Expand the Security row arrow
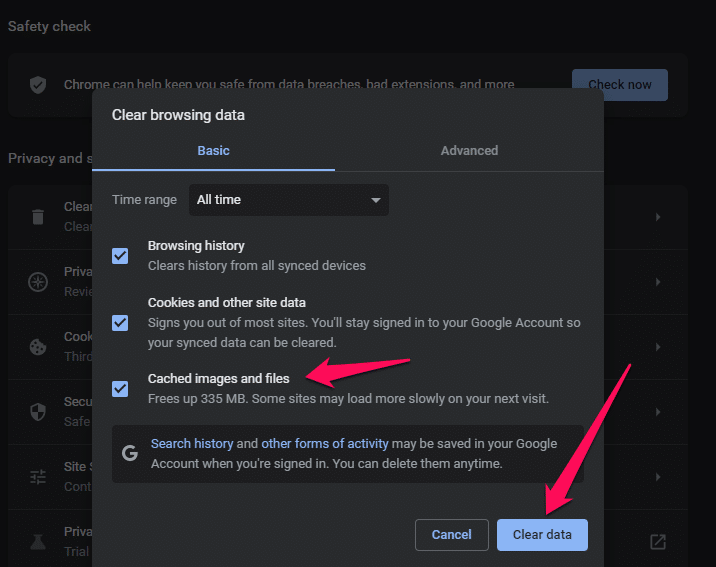 click(x=658, y=412)
